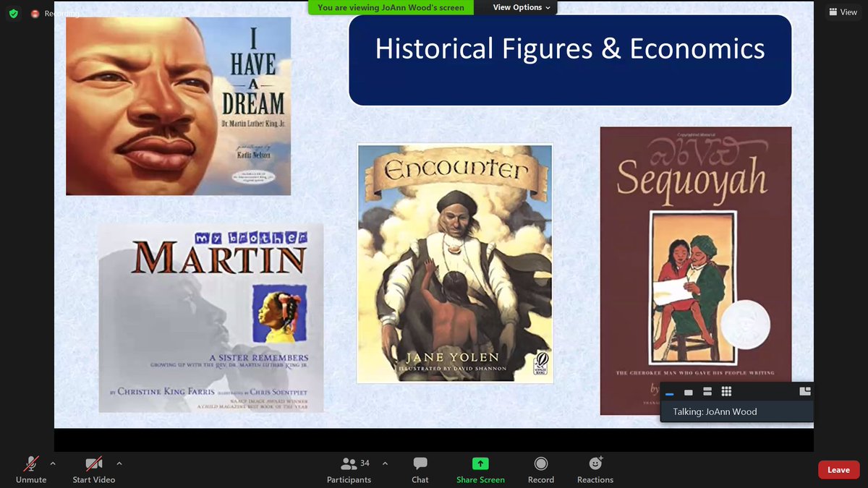Expand the arrow next to Participants
The image size is (868, 488).
[x=385, y=463]
